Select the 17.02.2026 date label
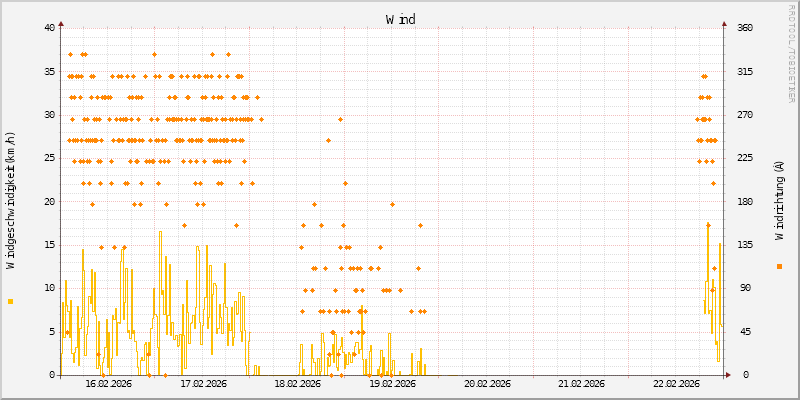Viewport: 800px width, 400px height. [203, 384]
